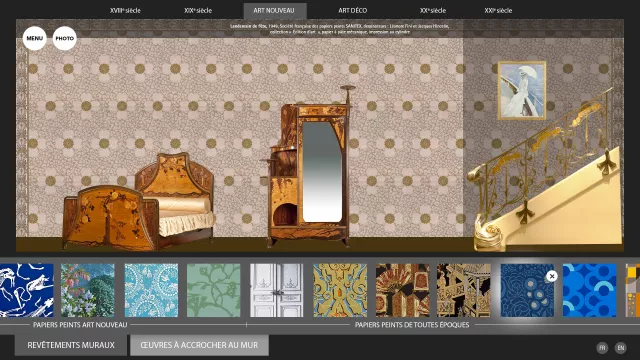Click the round PHOTO button
This screenshot has height=360, width=640.
pyautogui.click(x=65, y=38)
